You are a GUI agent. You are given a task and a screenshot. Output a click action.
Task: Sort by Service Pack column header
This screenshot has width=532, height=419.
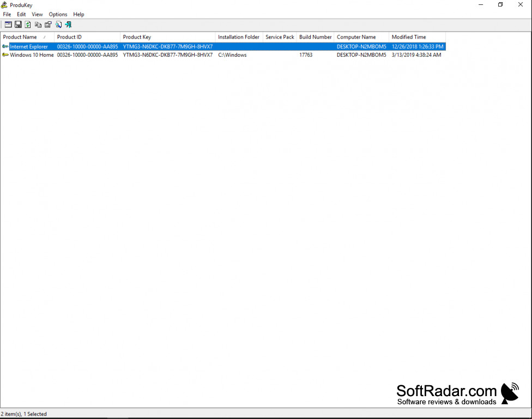point(280,37)
